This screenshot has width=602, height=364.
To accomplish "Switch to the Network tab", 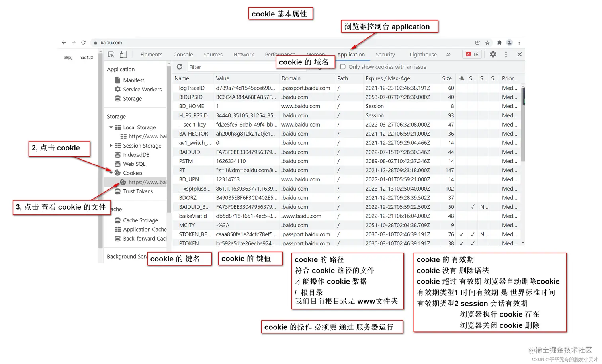I will pyautogui.click(x=244, y=55).
